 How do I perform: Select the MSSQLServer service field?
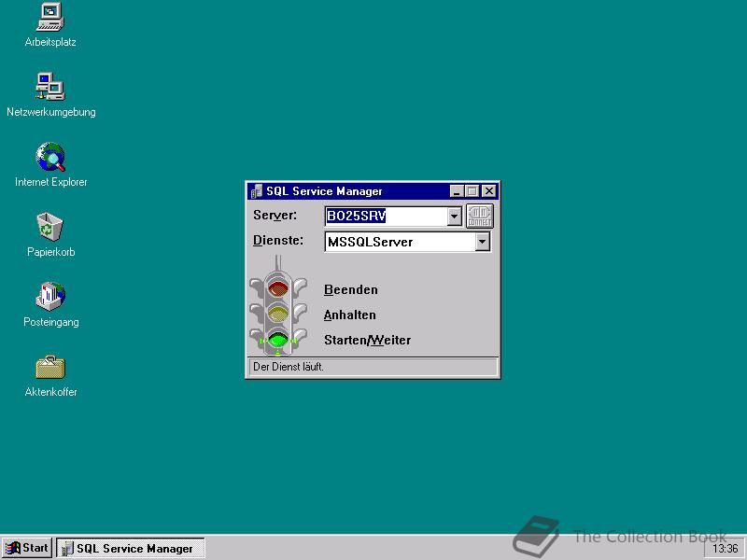tap(401, 242)
